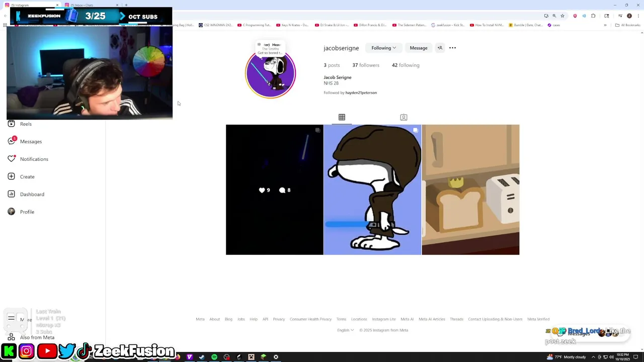Open the cases bookmark
Screen dimensions: 644x362
(x=554, y=25)
